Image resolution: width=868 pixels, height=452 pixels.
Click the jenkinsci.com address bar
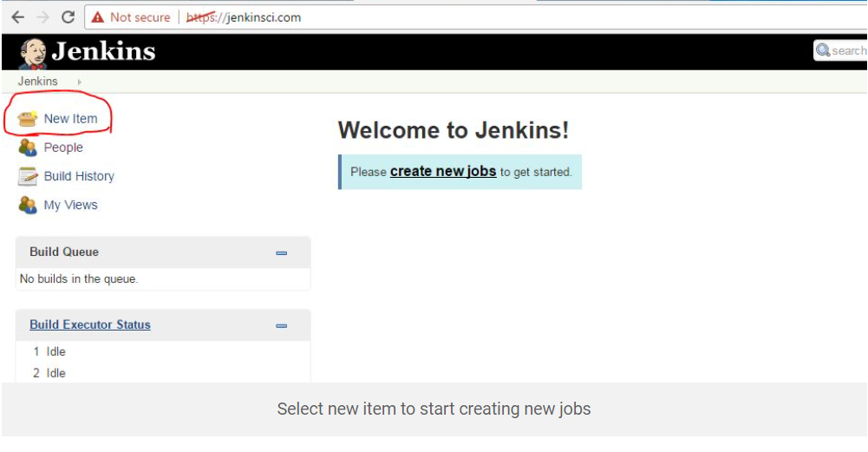[476, 17]
